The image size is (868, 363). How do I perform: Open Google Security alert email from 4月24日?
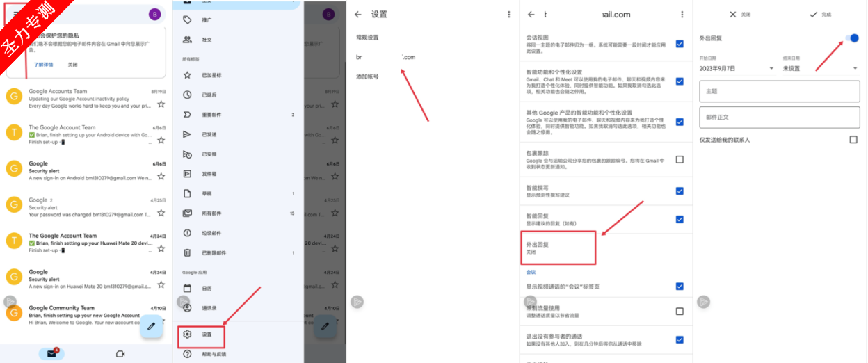[x=86, y=280]
